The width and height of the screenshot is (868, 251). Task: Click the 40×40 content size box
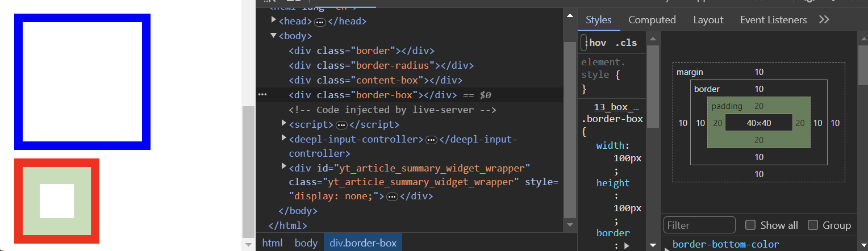pyautogui.click(x=759, y=123)
